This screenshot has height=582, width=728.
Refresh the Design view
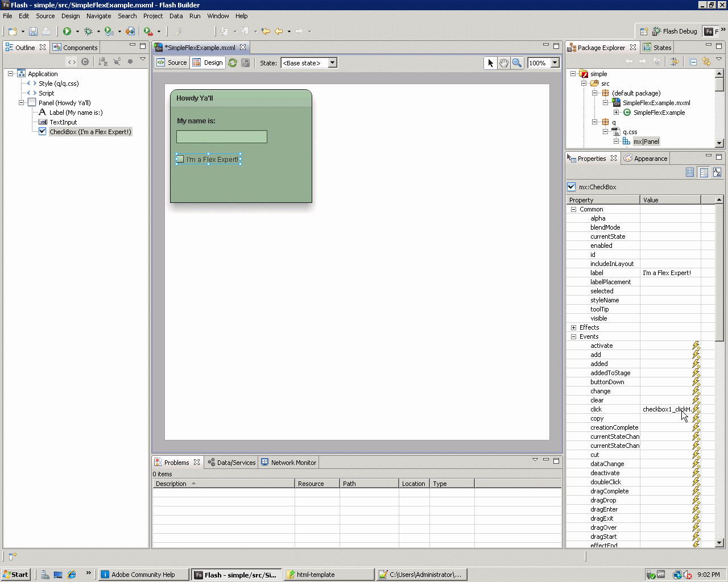tap(233, 63)
